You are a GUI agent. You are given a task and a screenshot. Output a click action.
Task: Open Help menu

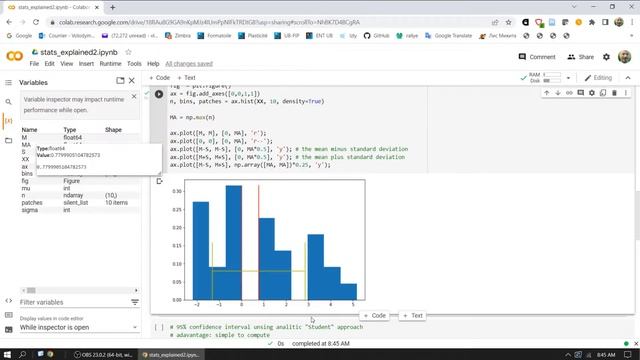coord(153,64)
